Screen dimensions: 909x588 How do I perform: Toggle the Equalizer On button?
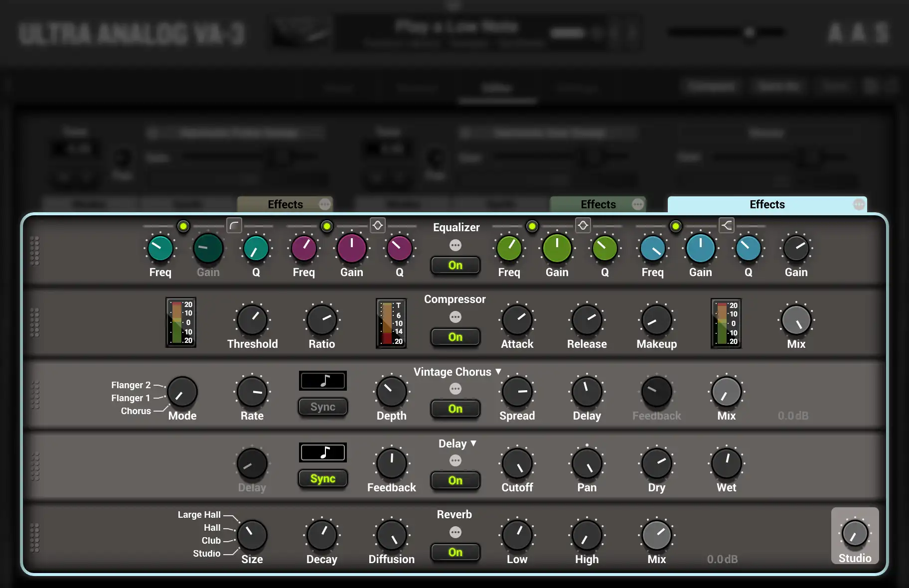455,266
